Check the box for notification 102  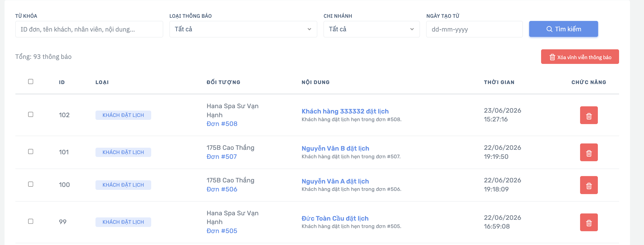(31, 114)
